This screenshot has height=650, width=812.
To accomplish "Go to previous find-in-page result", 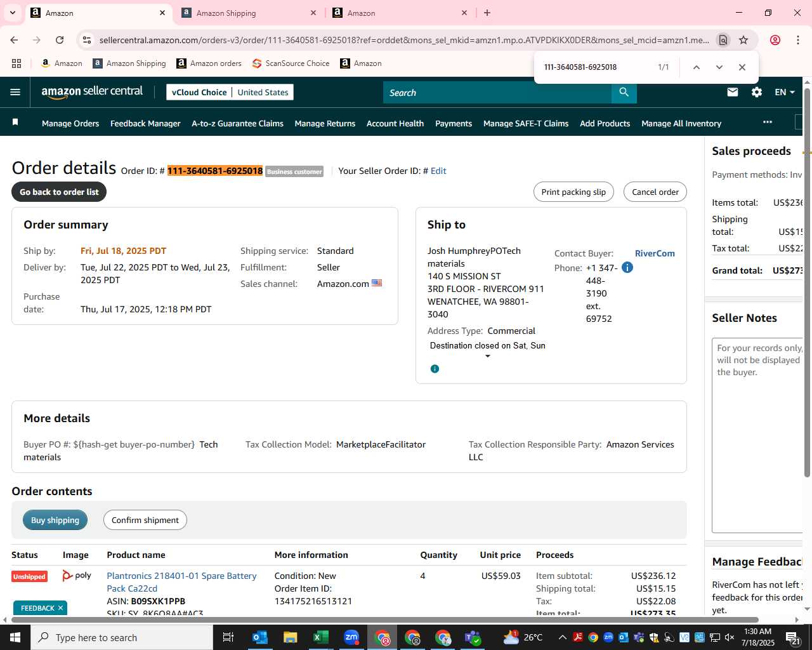I will pos(697,67).
